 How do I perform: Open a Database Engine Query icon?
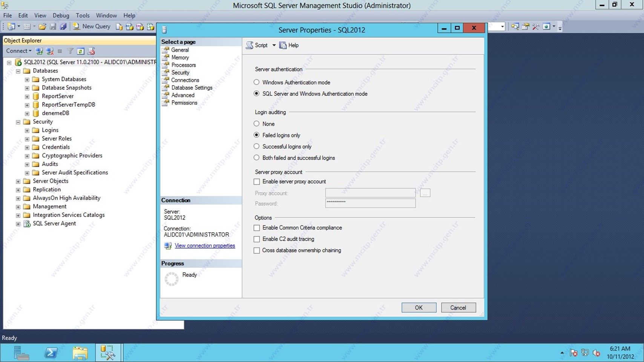(119, 26)
